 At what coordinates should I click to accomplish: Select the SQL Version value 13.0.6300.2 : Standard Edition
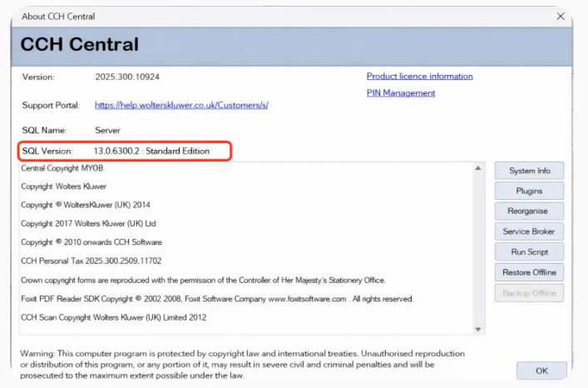(x=151, y=152)
